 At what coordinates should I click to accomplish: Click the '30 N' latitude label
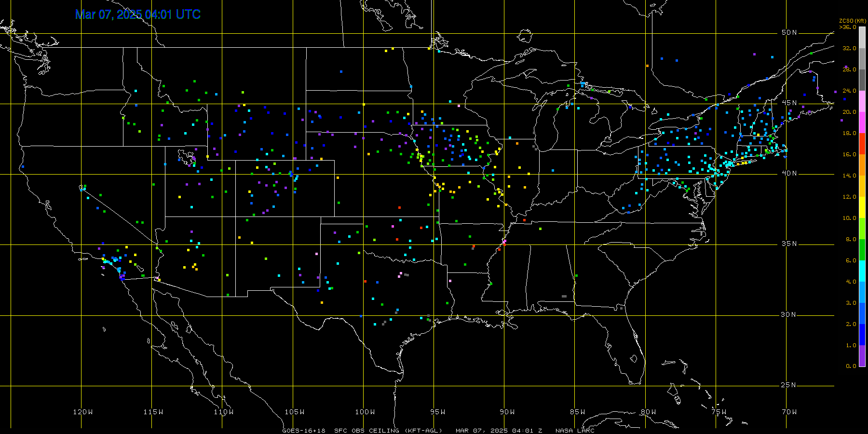point(789,314)
